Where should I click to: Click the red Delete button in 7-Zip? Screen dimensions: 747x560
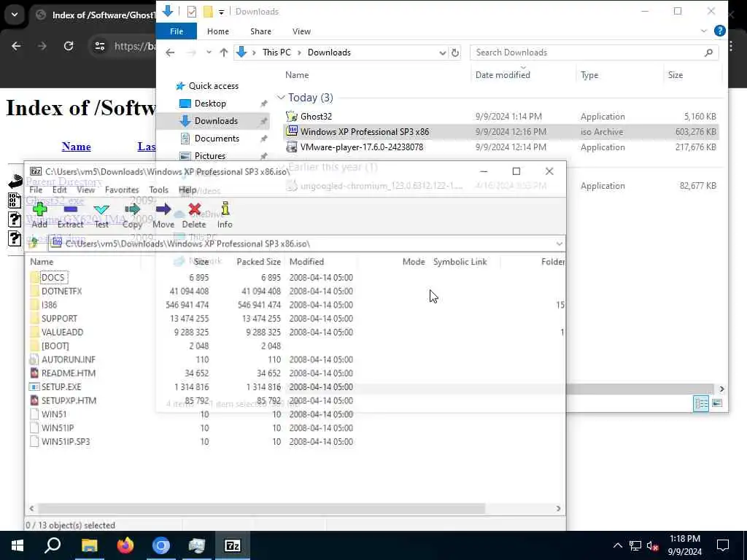click(x=194, y=214)
